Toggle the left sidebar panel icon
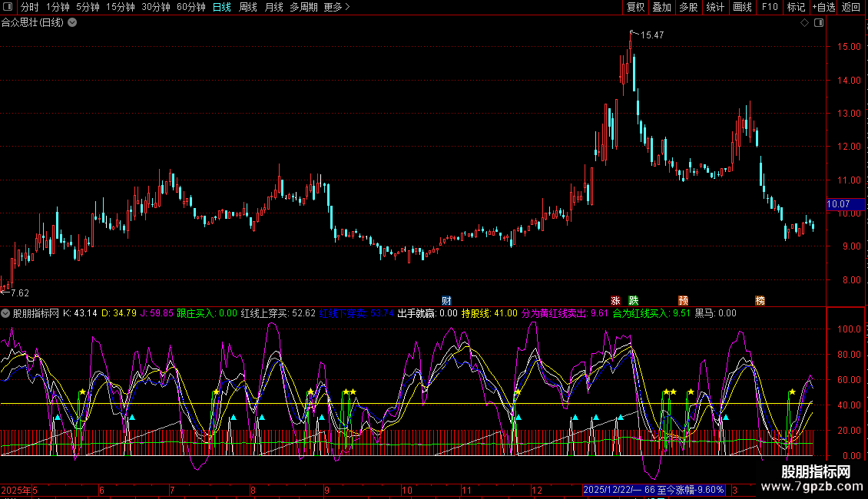 click(8, 7)
